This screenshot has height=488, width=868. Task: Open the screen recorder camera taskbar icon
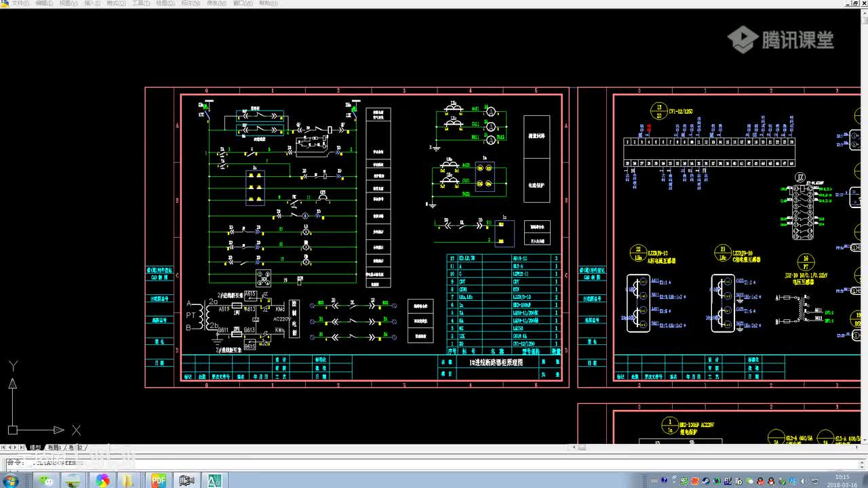pyautogui.click(x=186, y=481)
